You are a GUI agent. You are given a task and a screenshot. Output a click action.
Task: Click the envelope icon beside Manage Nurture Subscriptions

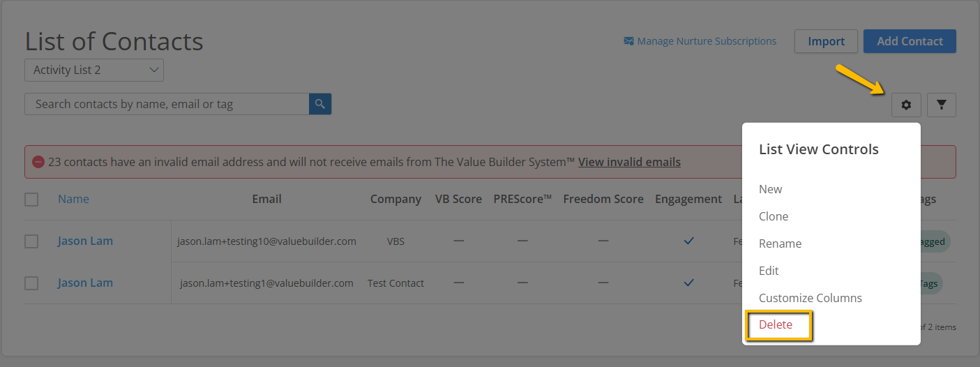click(x=628, y=41)
